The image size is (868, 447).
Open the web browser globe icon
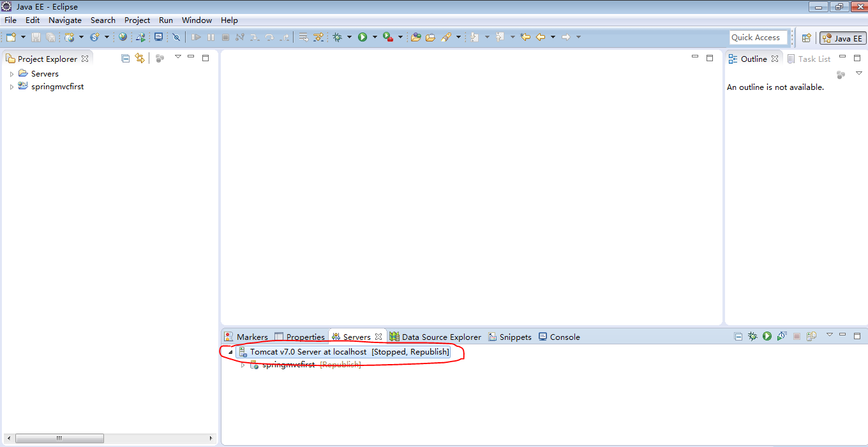[123, 37]
